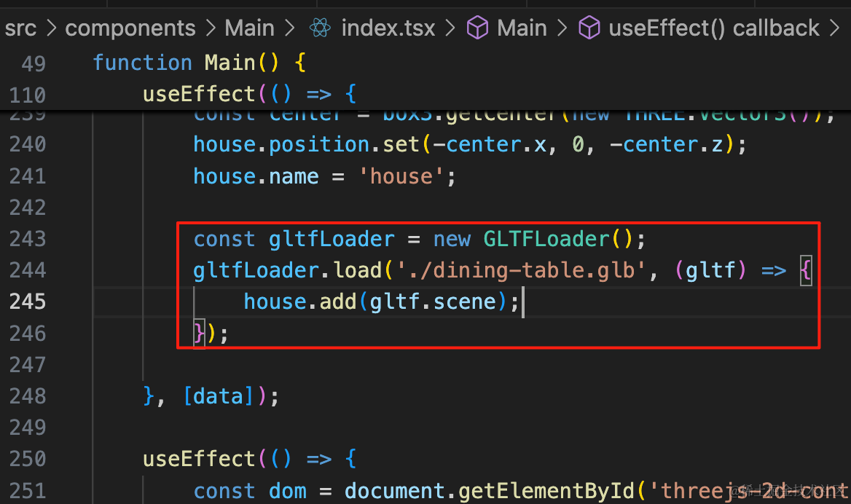
Task: Open useEffect() callback breadcrumb
Action: click(714, 28)
